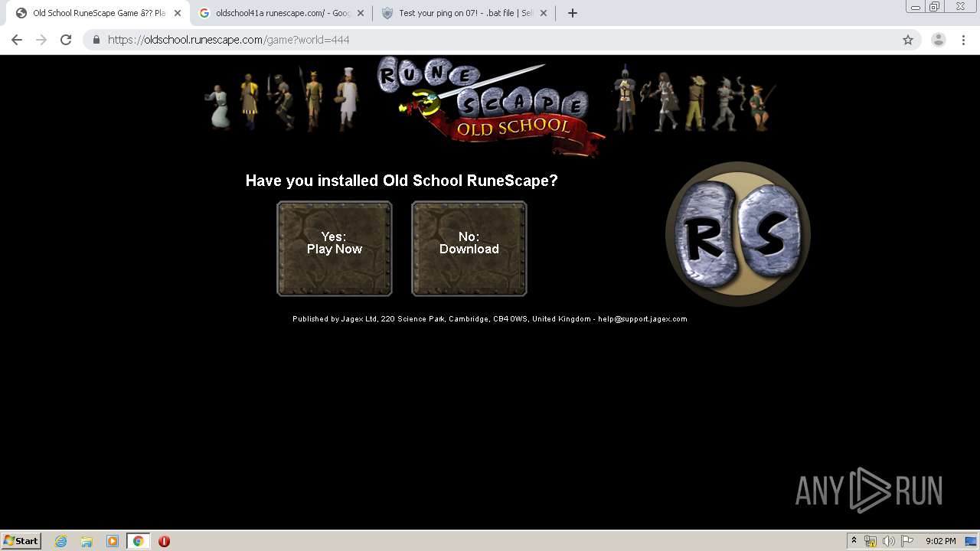This screenshot has width=980, height=551.
Task: Click the chef character in the left banner
Action: pyautogui.click(x=348, y=99)
